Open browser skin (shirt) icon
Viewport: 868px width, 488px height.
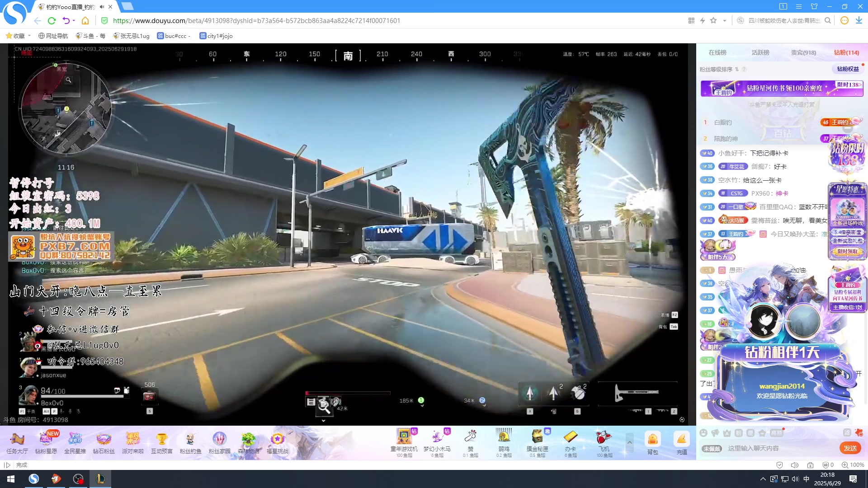point(814,6)
